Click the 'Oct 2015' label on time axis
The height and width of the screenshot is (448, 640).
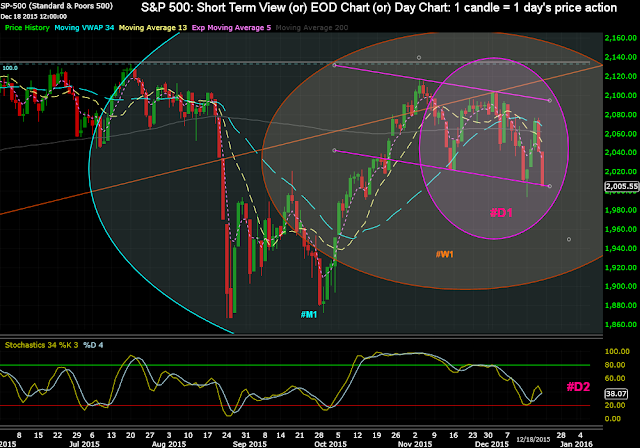click(x=330, y=444)
